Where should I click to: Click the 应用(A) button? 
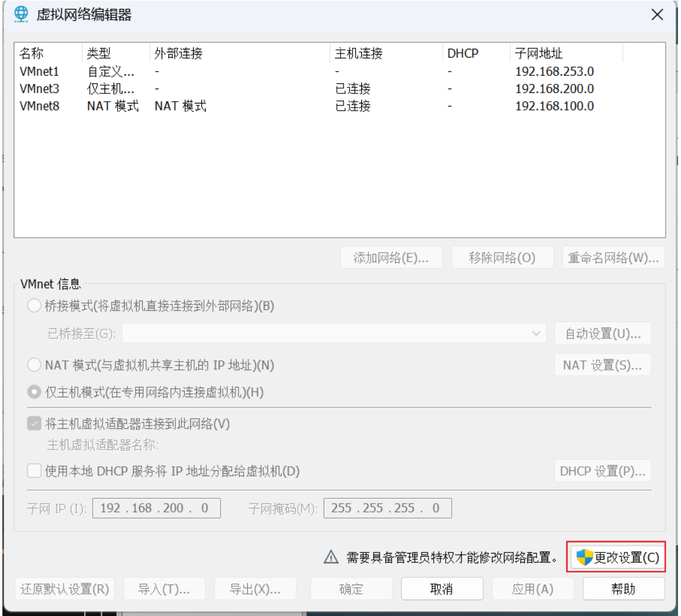[533, 589]
